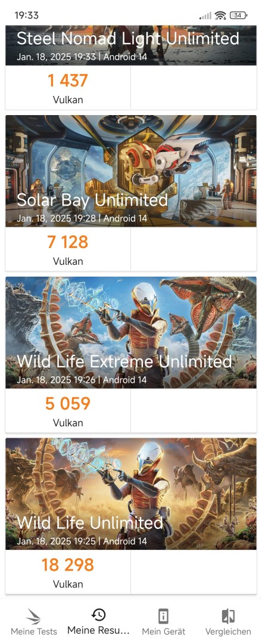Image resolution: width=262 pixels, height=644 pixels.
Task: Select the 1 437 Vulkan score
Action: click(x=68, y=88)
